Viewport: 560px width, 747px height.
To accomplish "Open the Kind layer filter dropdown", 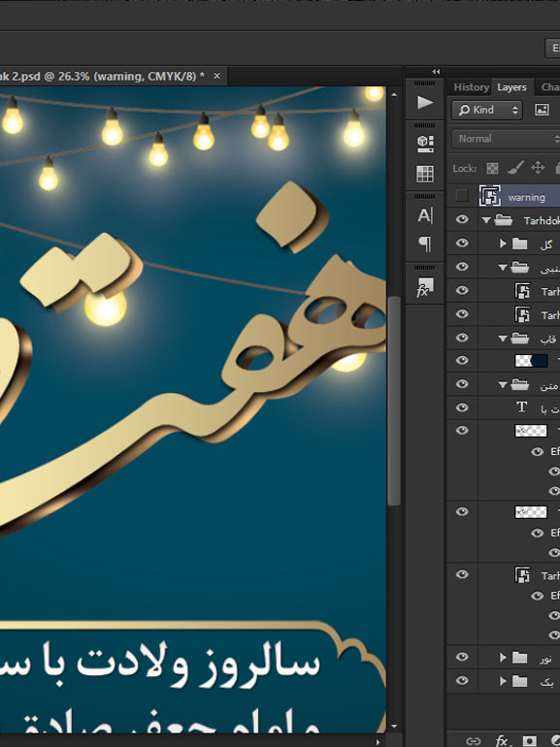I will pos(486,110).
